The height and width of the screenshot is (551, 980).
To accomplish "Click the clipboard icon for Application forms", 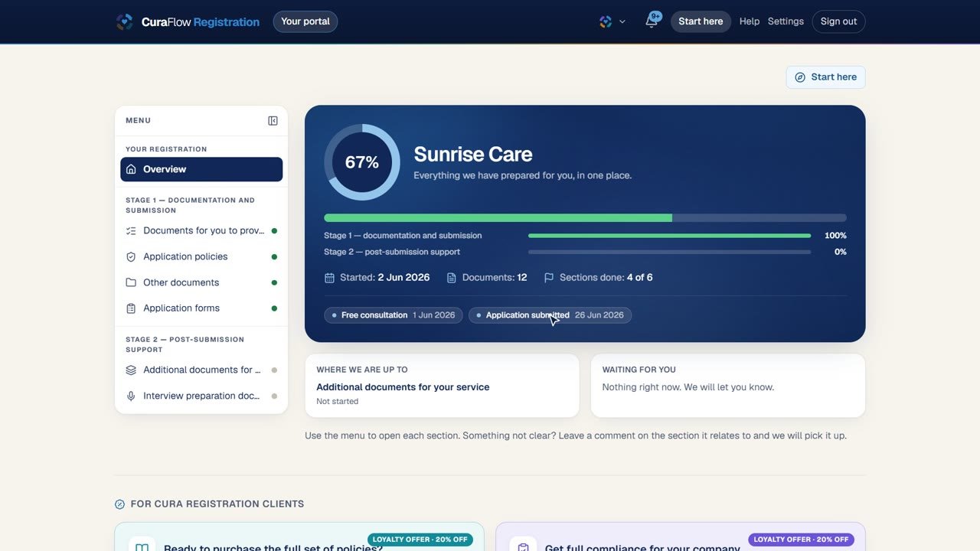I will pos(131,308).
